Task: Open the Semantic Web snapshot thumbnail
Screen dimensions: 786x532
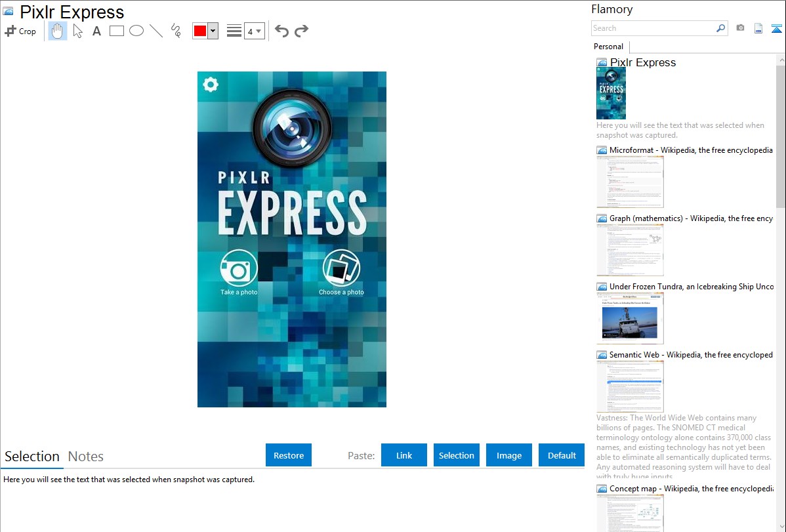Action: coord(630,386)
